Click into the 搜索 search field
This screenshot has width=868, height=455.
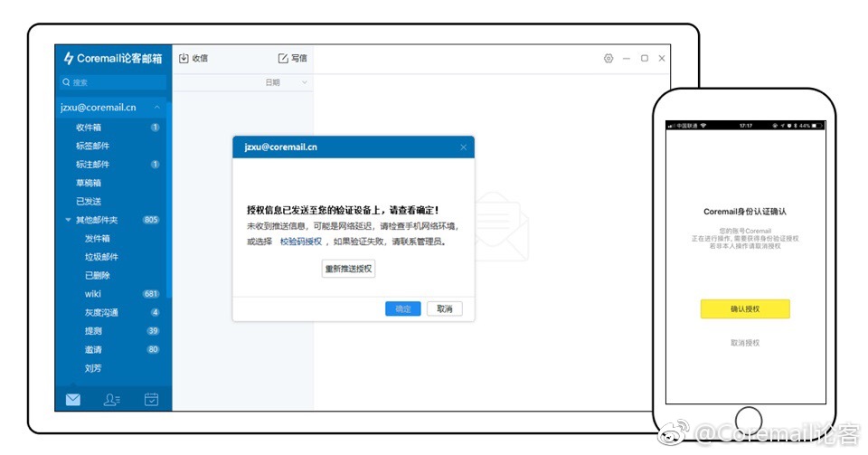click(x=113, y=82)
